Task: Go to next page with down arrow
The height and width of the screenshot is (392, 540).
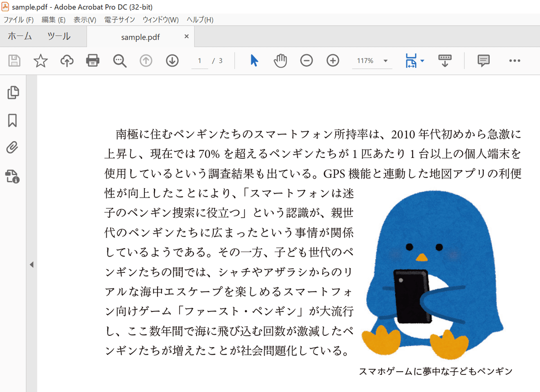Action: [172, 60]
